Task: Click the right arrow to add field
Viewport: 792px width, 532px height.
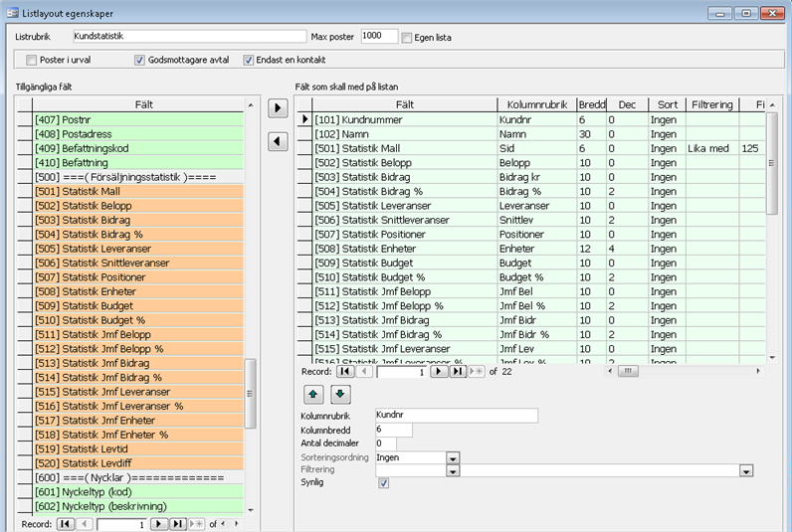Action: (280, 107)
